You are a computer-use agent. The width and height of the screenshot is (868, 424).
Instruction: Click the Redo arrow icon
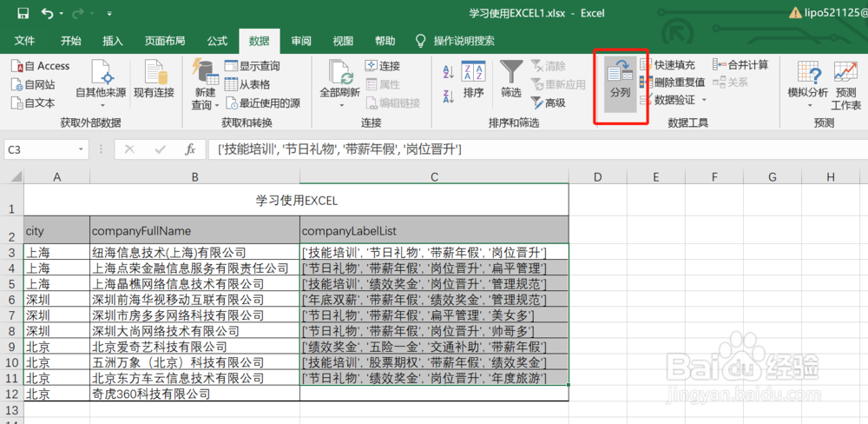point(78,13)
